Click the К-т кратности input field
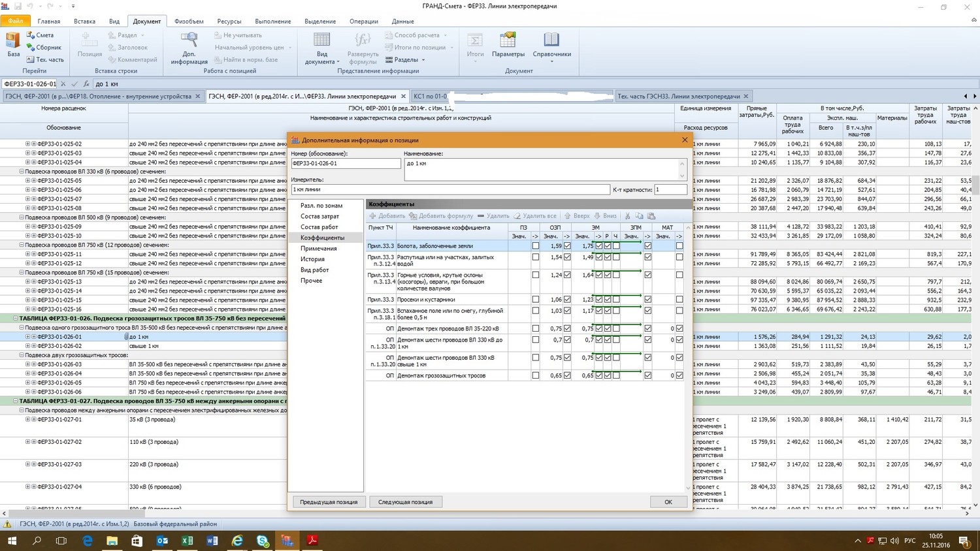This screenshot has width=980, height=551. pyautogui.click(x=670, y=189)
